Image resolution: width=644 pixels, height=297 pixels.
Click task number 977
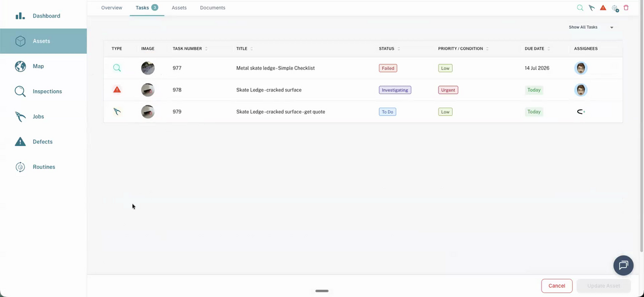177,68
